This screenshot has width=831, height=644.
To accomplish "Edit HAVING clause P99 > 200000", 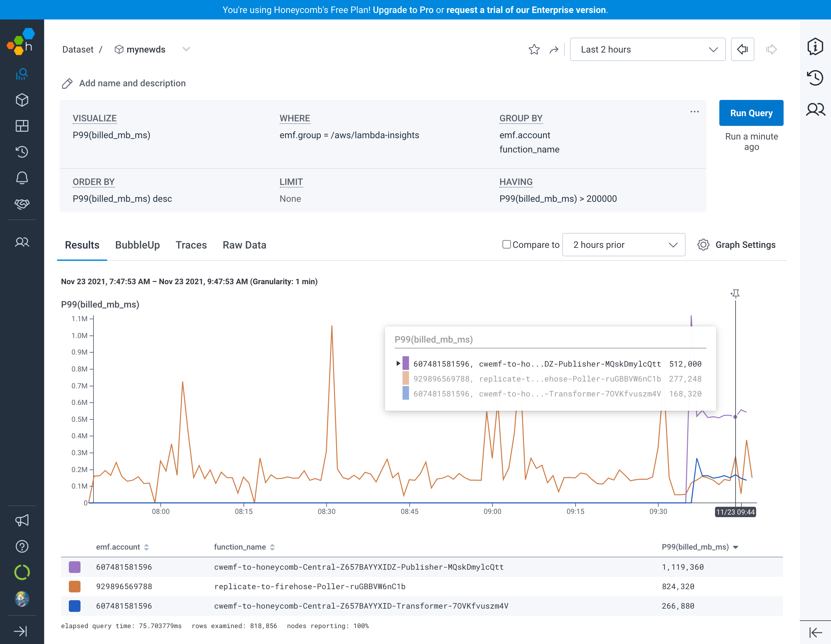I will pos(558,199).
